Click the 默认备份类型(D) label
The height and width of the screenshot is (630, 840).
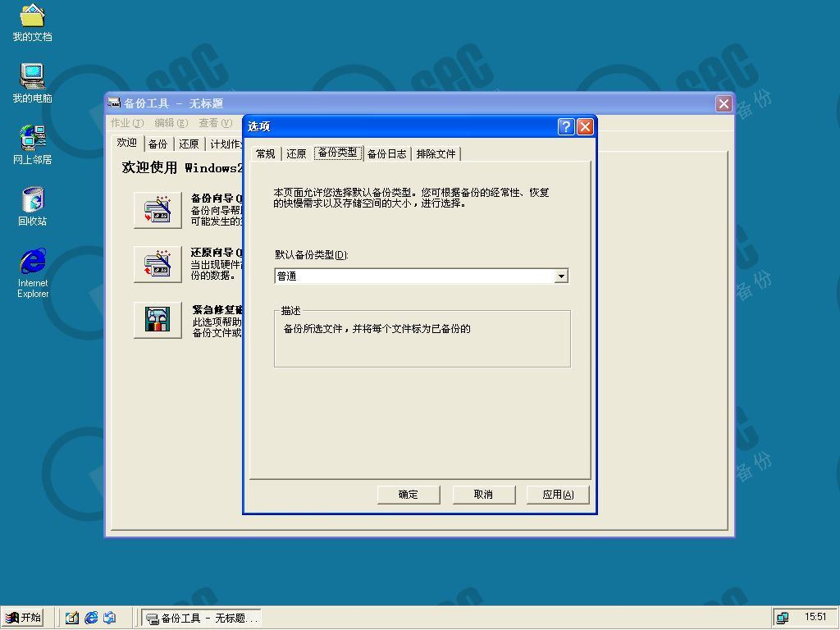(311, 255)
